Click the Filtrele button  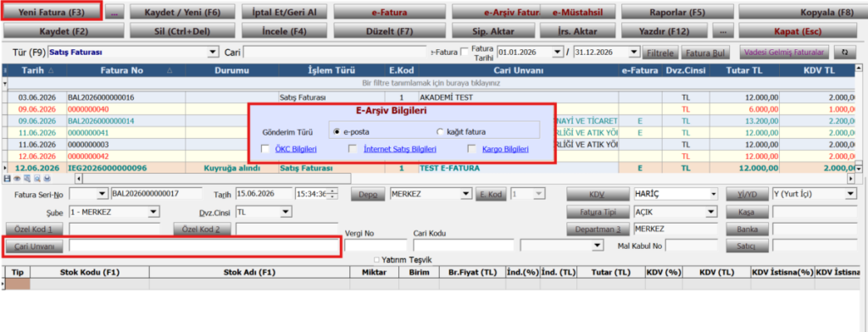pyautogui.click(x=660, y=53)
